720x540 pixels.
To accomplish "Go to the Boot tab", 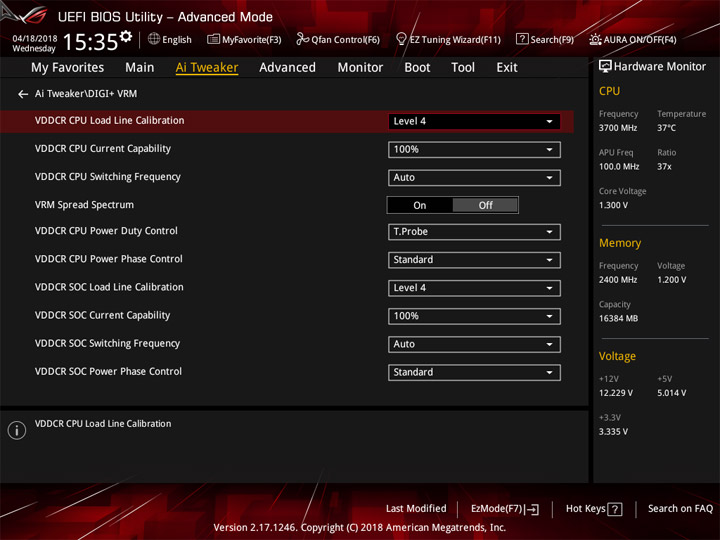I will click(417, 68).
